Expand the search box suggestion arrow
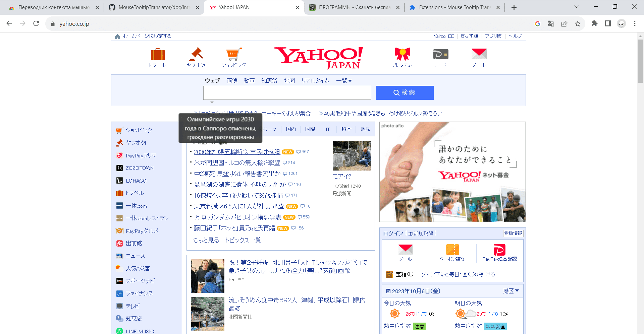This screenshot has width=644, height=334. (x=212, y=102)
